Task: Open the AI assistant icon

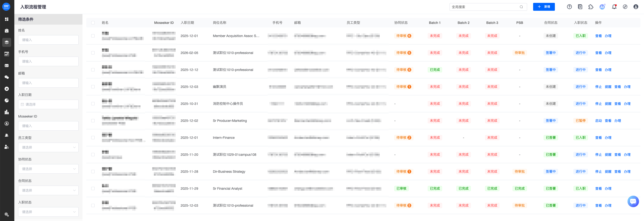Action: (602, 7)
